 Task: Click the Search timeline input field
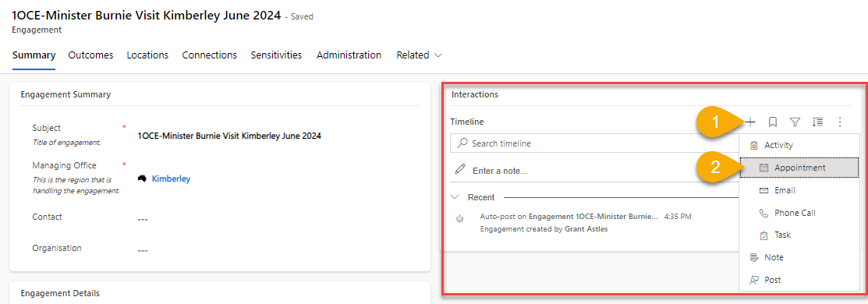(595, 143)
